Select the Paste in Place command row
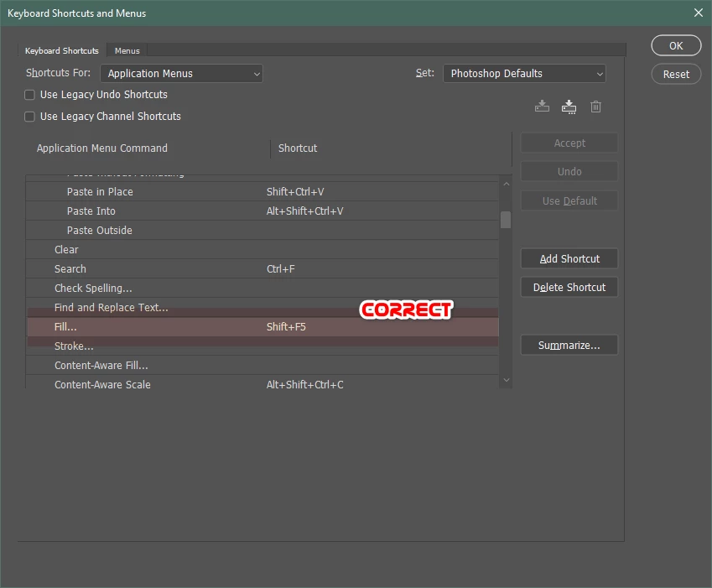This screenshot has height=588, width=712. point(262,191)
